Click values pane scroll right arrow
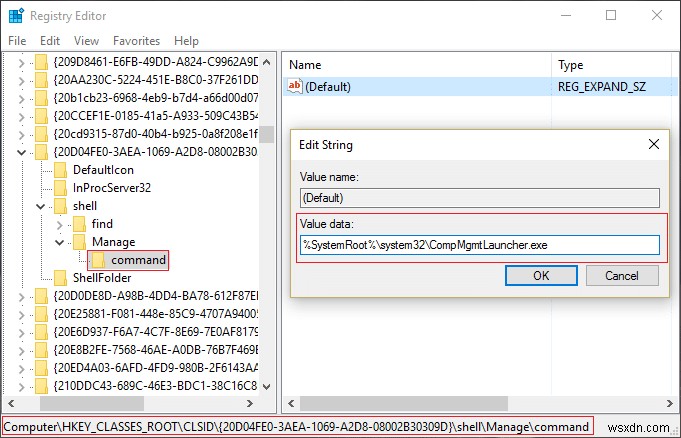681x438 pixels. [670, 404]
